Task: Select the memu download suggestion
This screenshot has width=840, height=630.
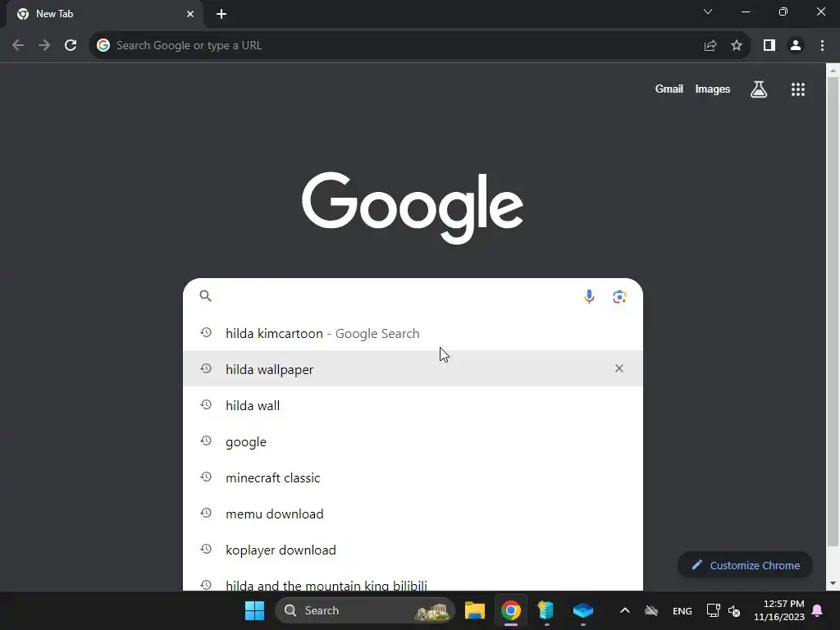Action: 413,514
